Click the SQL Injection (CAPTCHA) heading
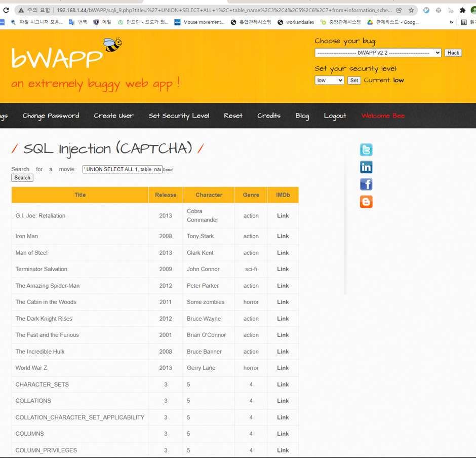This screenshot has width=476, height=458. click(x=108, y=149)
